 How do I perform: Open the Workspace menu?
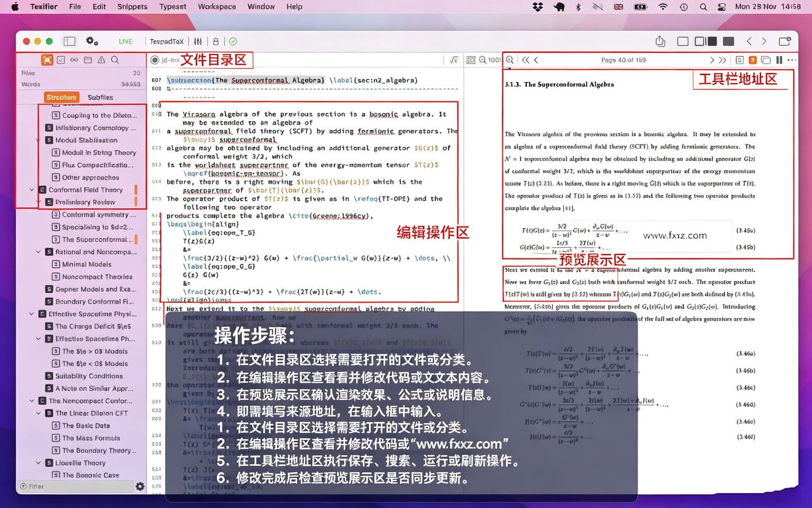tap(217, 6)
